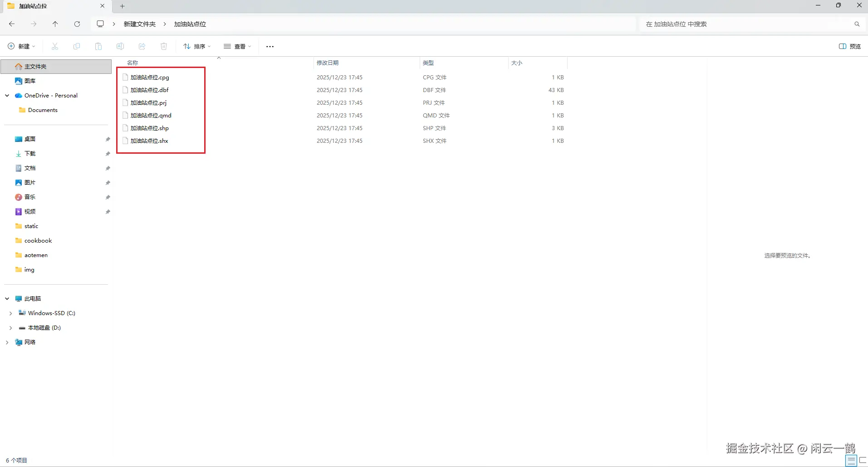Screen dimensions: 868x467
Task: Open the 新建 dropdown menu
Action: (21, 46)
